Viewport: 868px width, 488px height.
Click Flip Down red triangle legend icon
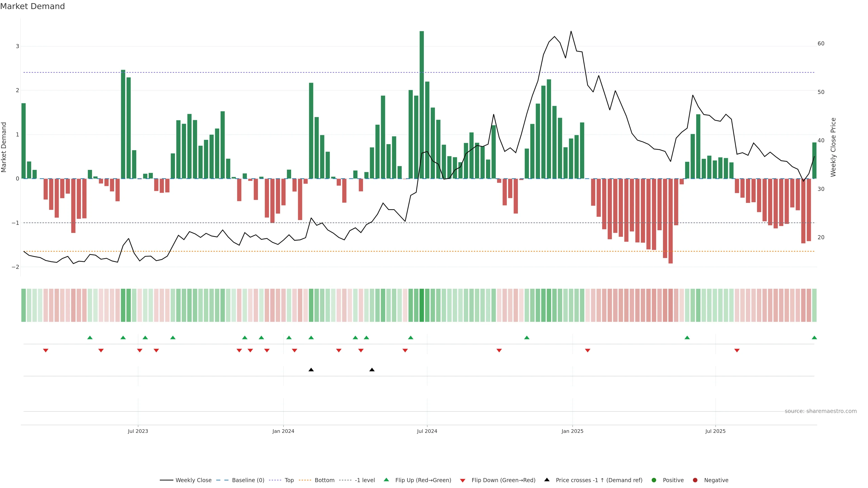(x=463, y=481)
